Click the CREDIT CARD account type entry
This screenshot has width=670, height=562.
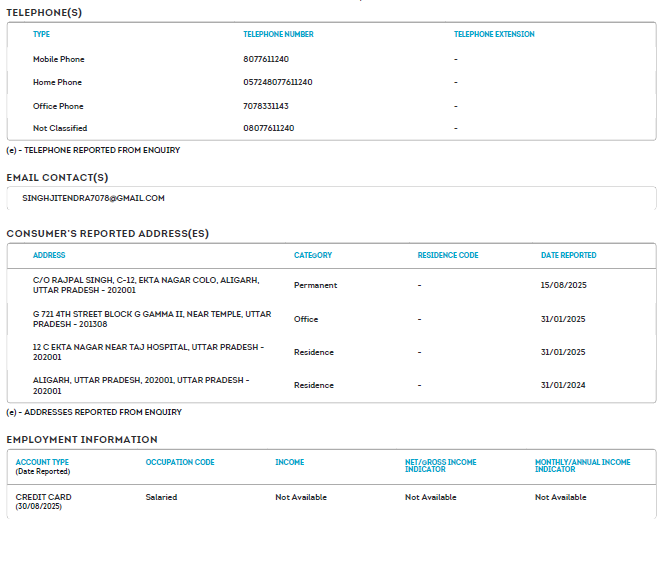click(43, 497)
